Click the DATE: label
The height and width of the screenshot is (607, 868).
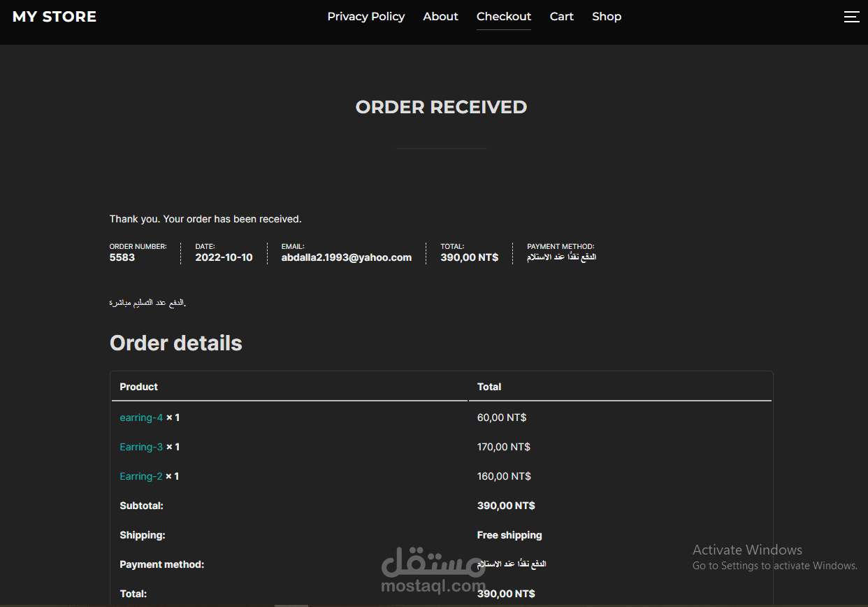205,246
